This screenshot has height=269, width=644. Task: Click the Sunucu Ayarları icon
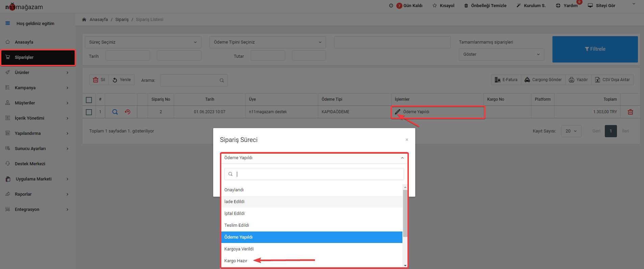pos(7,148)
